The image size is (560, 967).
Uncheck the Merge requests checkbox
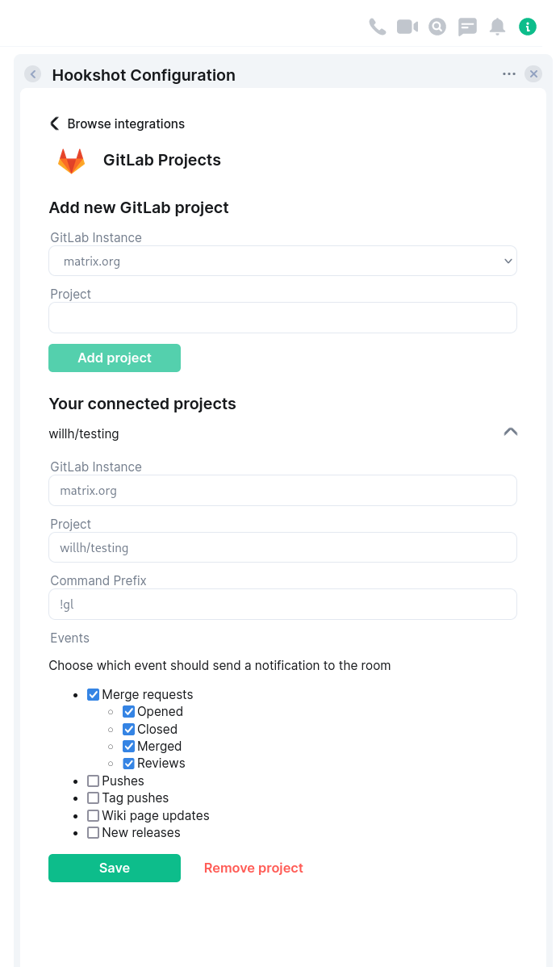tap(94, 694)
